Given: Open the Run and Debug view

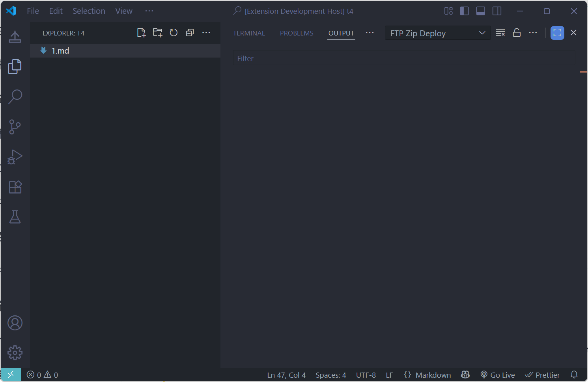Looking at the screenshot, I should tap(15, 157).
